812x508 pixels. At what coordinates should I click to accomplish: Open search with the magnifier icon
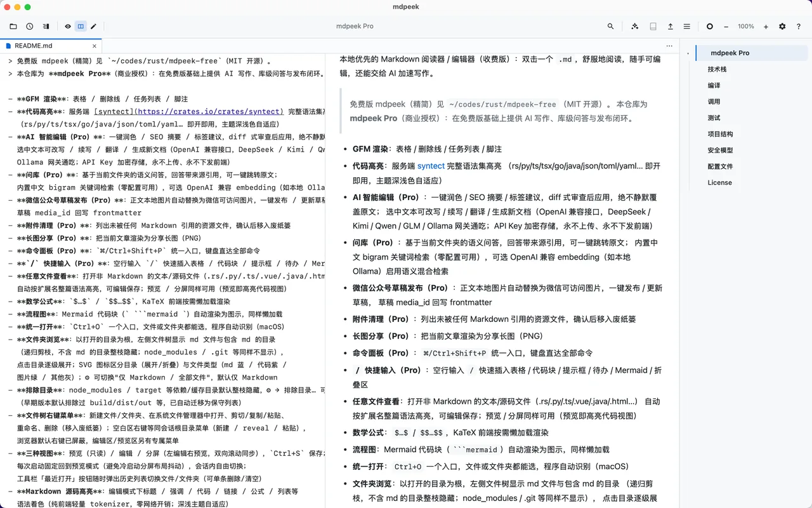[610, 27]
